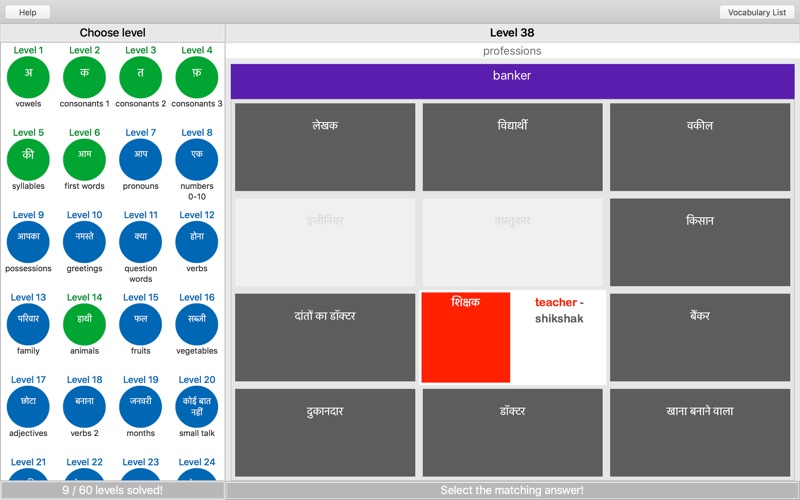
Task: Click the Help button
Action: [x=28, y=12]
